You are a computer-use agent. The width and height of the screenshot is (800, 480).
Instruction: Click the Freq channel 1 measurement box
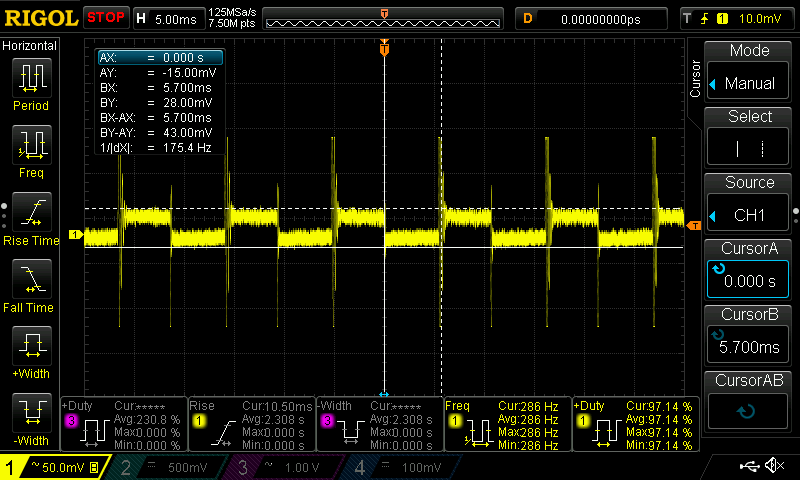click(508, 424)
